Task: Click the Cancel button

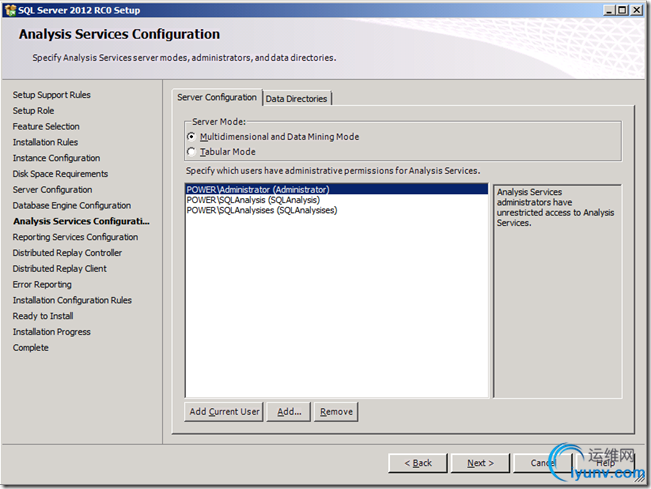Action: click(x=542, y=463)
